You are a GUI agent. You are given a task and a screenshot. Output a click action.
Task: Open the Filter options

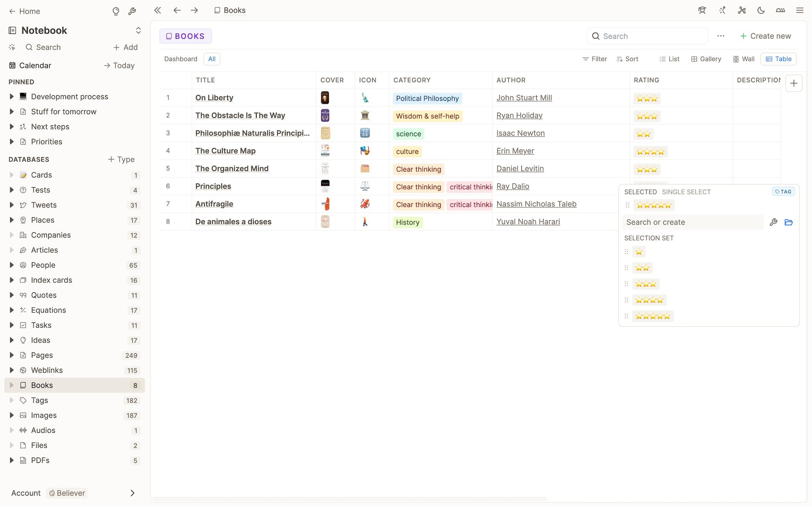595,59
